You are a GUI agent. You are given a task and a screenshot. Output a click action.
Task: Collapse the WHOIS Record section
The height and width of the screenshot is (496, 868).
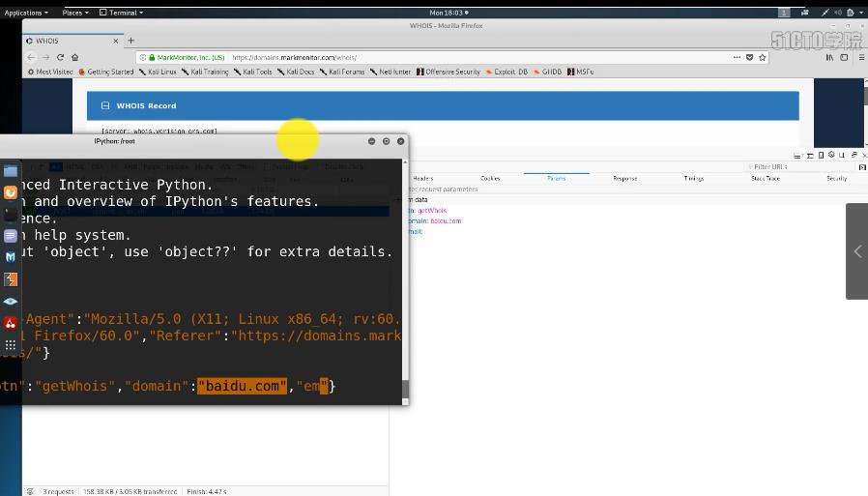point(105,105)
